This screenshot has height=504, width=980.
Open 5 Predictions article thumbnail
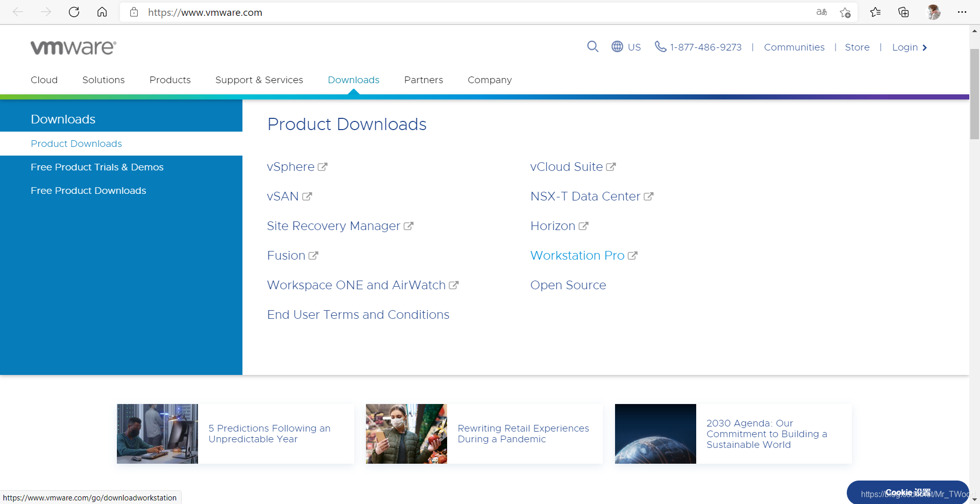pos(157,434)
